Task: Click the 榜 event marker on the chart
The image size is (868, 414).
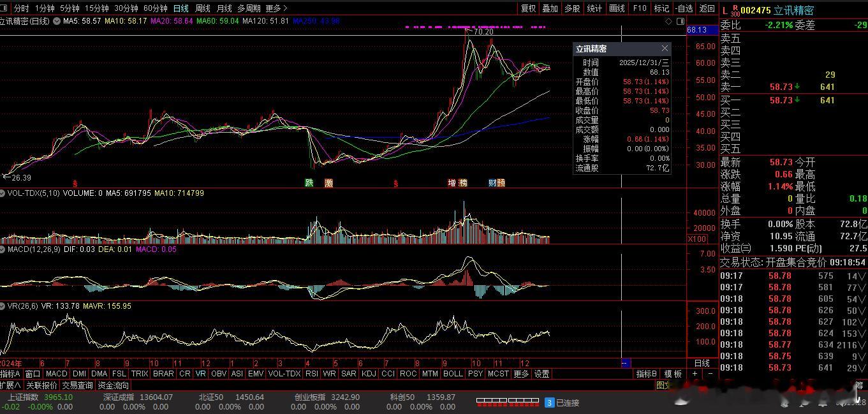Action: coord(463,182)
